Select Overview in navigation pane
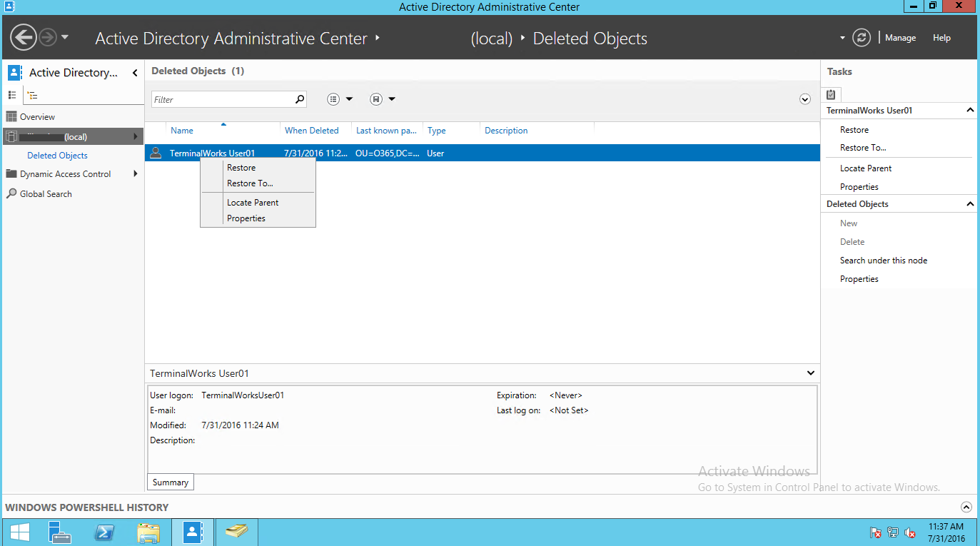Screen dimensions: 980x546 (37, 117)
